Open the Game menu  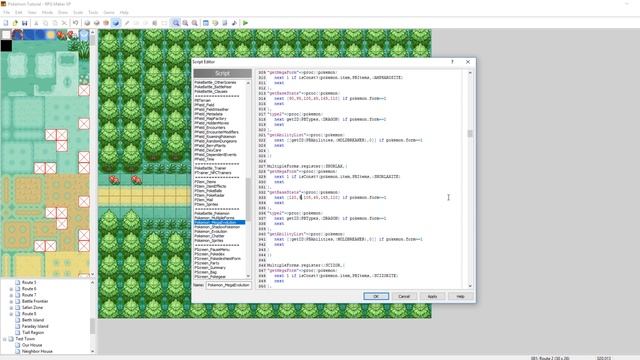(x=109, y=13)
